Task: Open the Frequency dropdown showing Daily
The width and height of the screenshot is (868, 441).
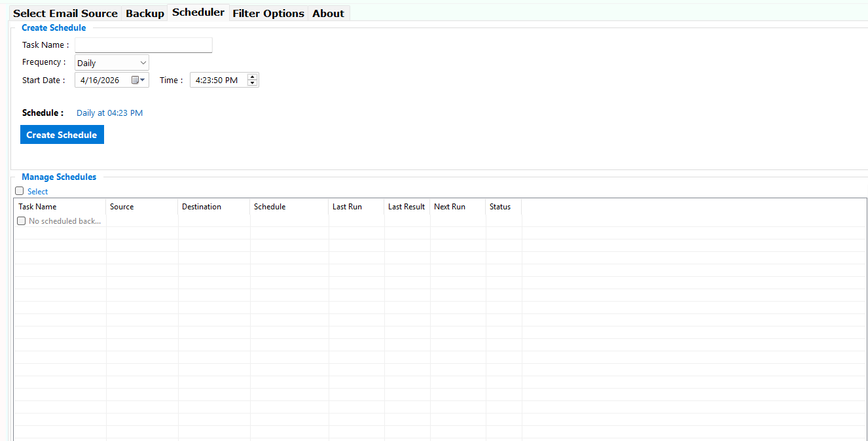Action: coord(112,63)
